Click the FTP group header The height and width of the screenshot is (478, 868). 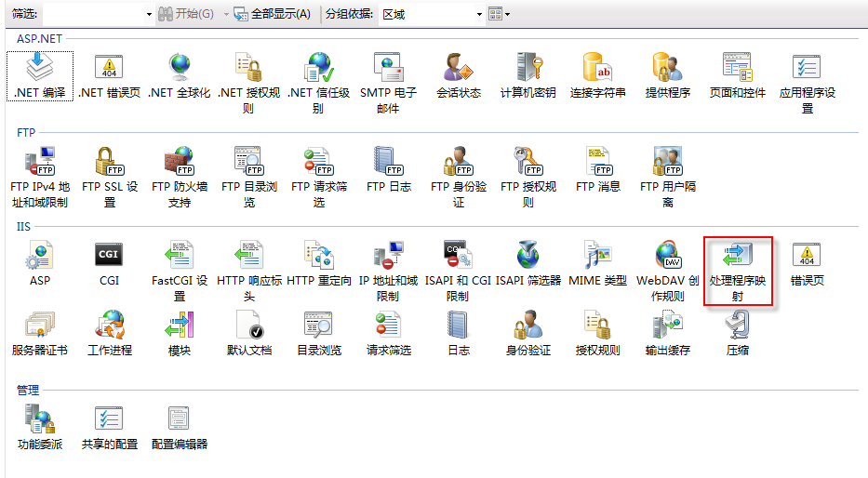point(26,133)
